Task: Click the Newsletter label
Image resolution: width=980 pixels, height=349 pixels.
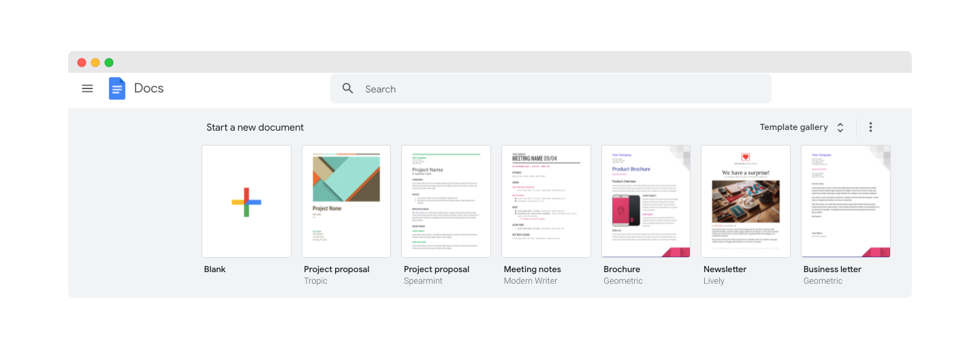Action: pos(725,269)
